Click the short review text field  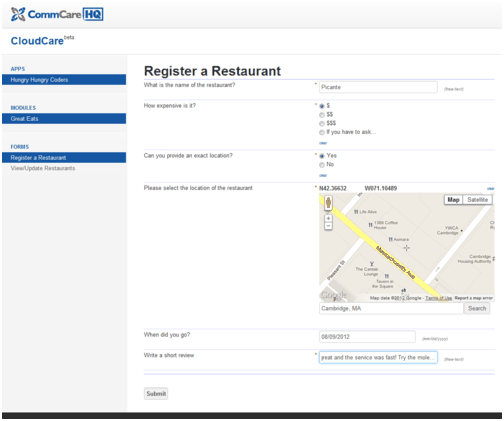point(378,357)
